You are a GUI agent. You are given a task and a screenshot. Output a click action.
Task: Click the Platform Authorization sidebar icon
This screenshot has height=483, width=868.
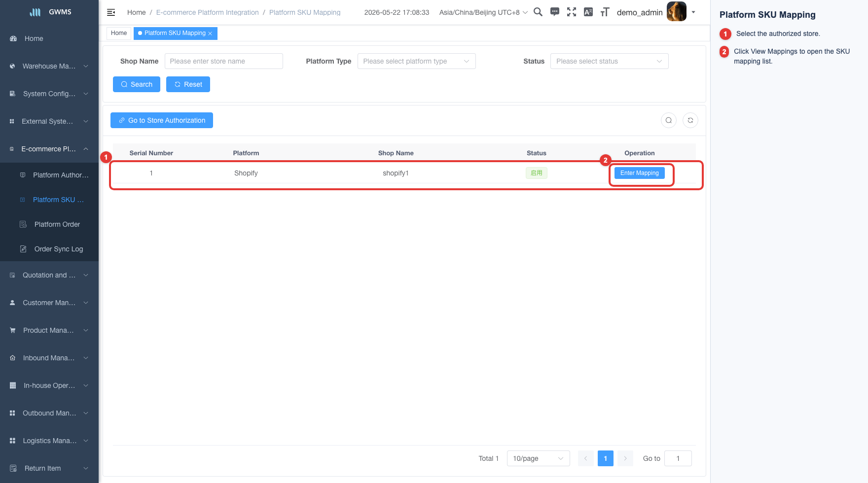[x=23, y=175]
